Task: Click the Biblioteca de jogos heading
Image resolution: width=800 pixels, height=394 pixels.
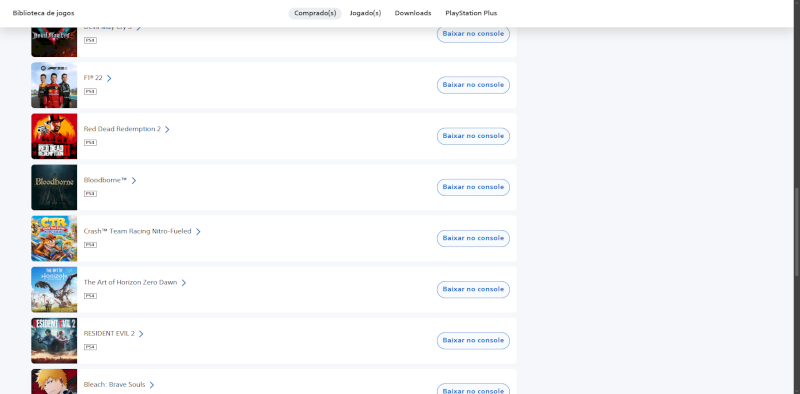Action: [43, 13]
